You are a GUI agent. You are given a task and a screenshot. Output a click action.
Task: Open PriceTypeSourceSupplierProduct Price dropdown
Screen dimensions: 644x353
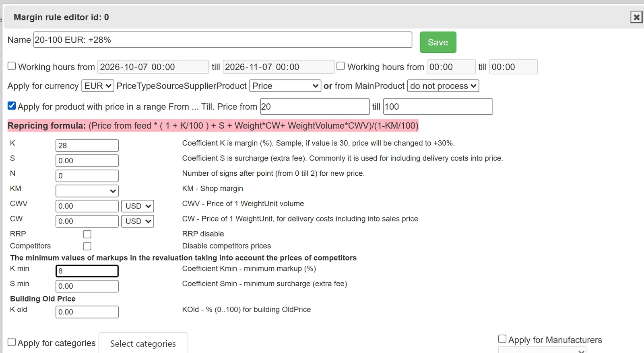[x=285, y=86]
